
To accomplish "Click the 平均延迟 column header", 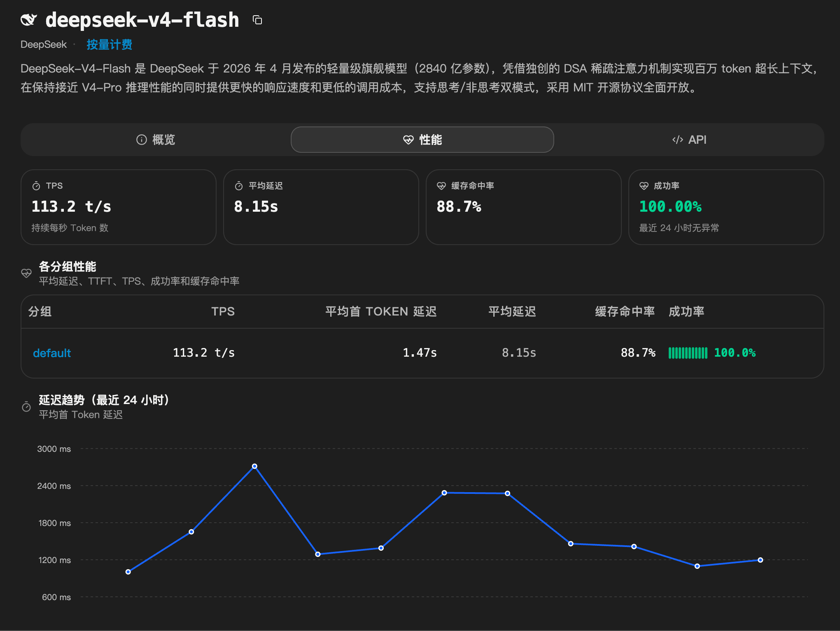I will [x=512, y=311].
